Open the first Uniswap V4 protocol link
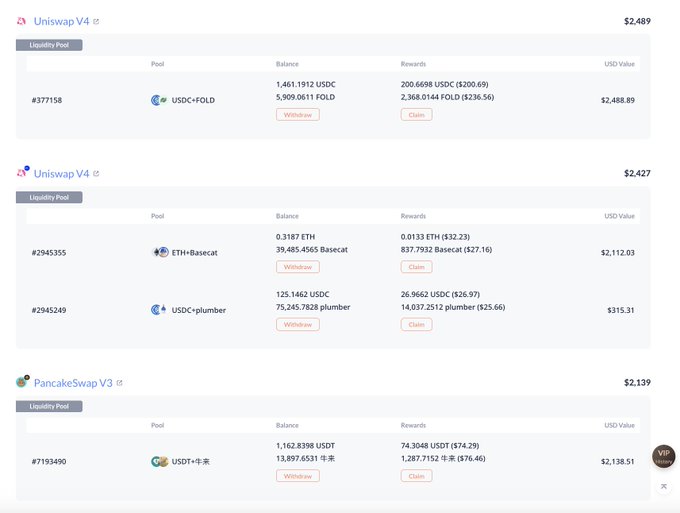Viewport: 680px width, 513px height. (x=61, y=21)
